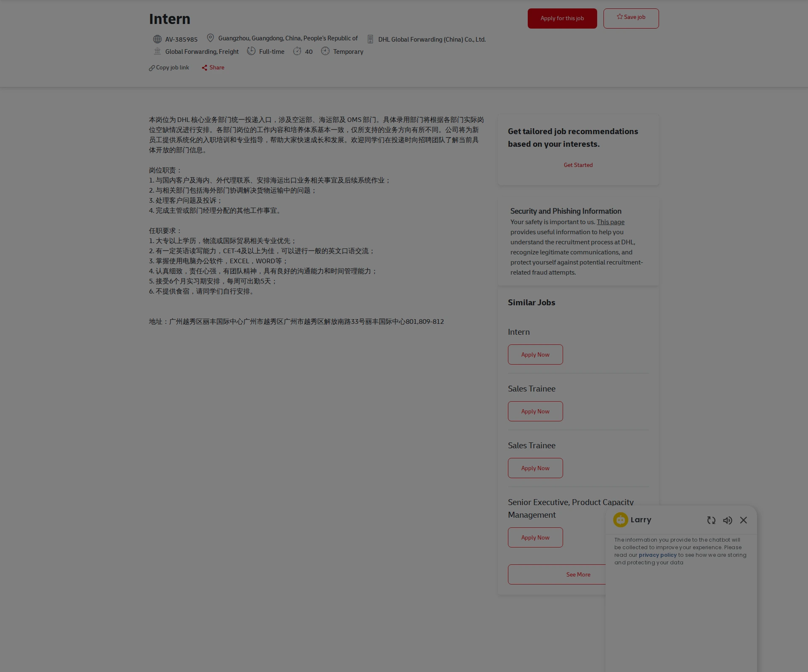This screenshot has width=808, height=672.
Task: Click the globe icon beside AV-385985
Action: (x=157, y=39)
